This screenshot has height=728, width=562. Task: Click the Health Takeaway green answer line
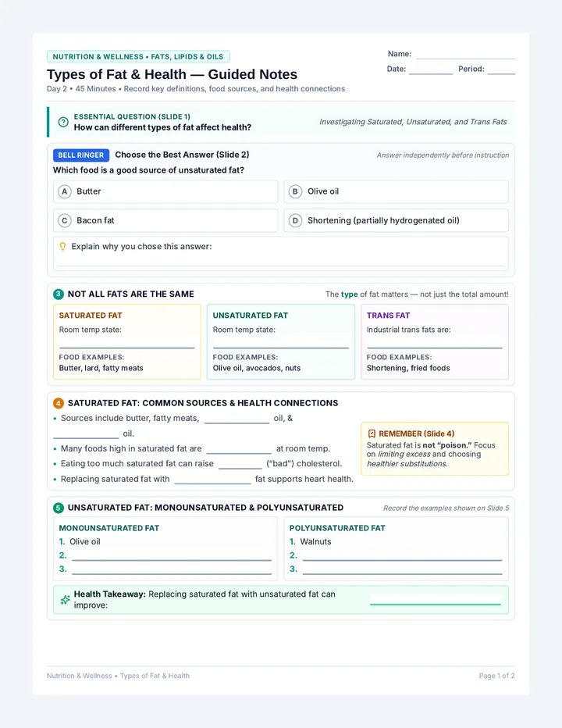436,601
